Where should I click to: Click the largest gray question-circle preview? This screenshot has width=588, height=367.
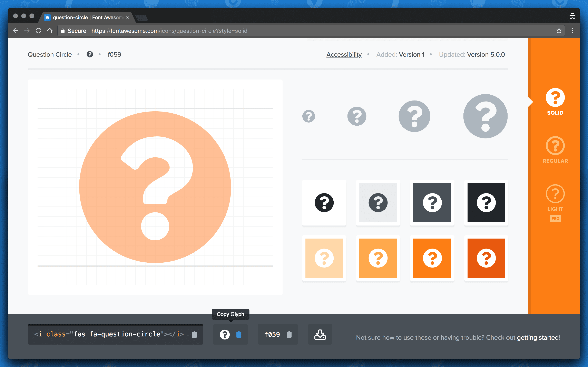pyautogui.click(x=485, y=116)
